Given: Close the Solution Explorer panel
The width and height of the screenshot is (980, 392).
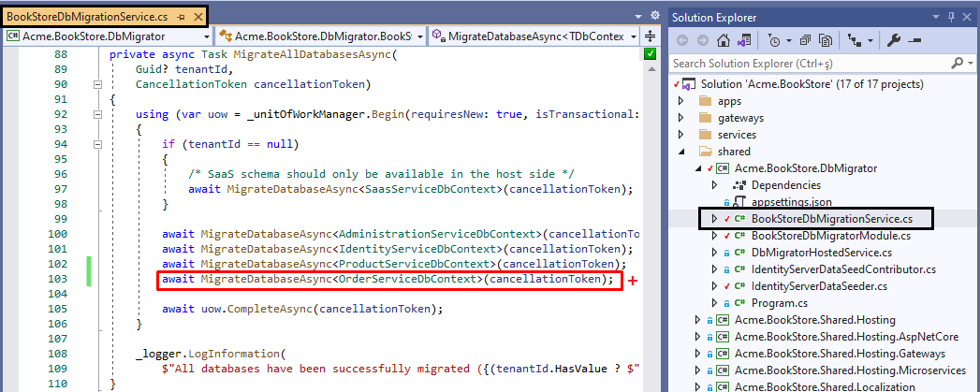Looking at the screenshot, I should (968, 18).
